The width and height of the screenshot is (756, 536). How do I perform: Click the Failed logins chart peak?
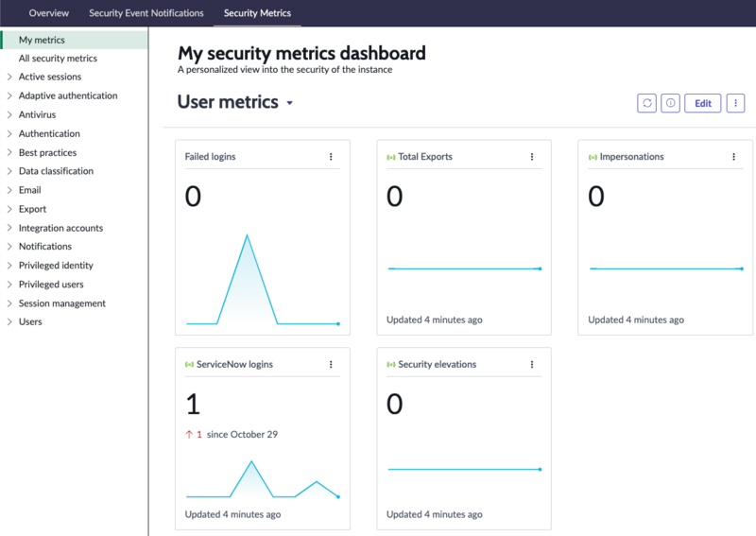[248, 236]
